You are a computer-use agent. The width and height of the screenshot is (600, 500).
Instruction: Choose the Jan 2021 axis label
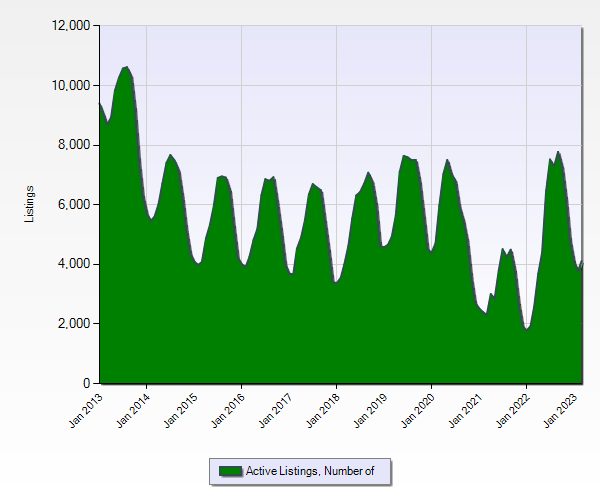coord(465,410)
